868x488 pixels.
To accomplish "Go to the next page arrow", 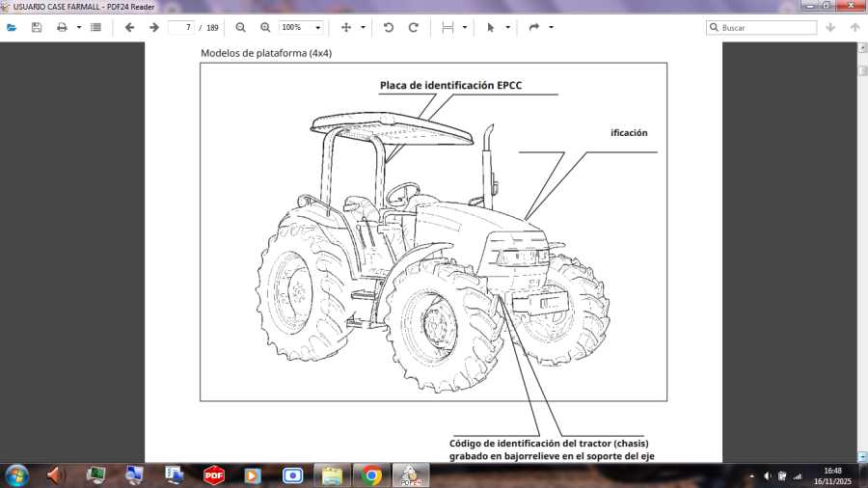I will pos(153,28).
